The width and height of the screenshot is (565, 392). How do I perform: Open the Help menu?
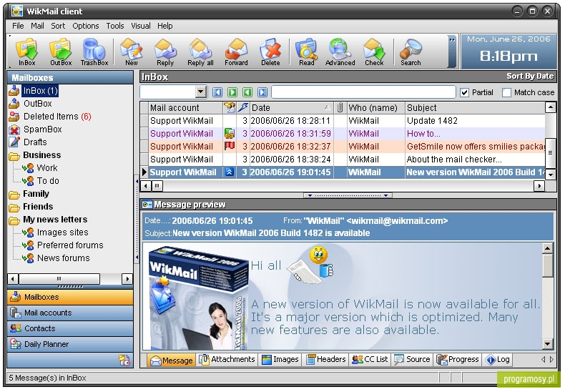(164, 26)
